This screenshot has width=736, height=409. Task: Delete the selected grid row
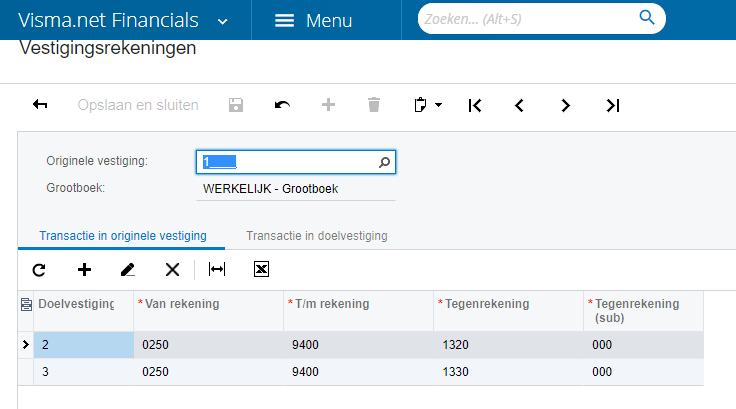click(x=172, y=269)
